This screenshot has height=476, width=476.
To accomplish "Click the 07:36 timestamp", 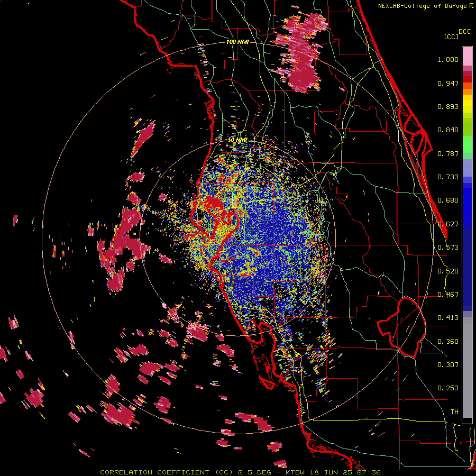I will [369, 472].
